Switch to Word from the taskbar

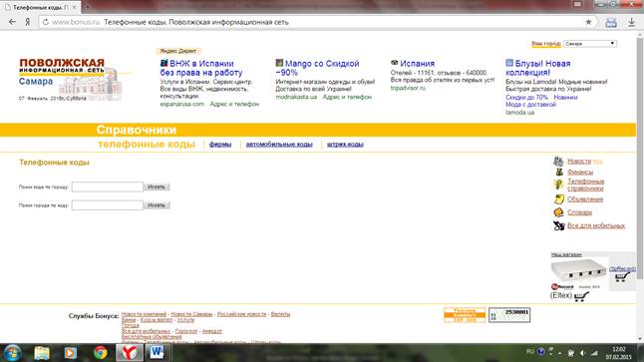pyautogui.click(x=157, y=353)
